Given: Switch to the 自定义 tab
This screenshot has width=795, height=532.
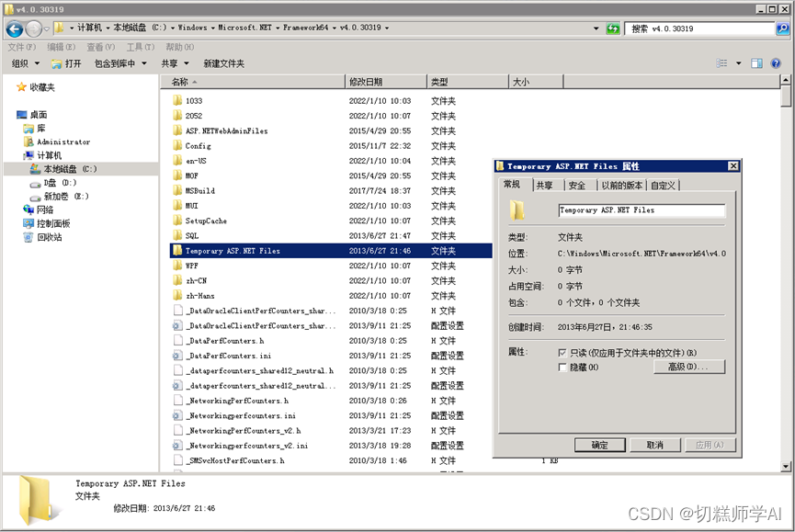Looking at the screenshot, I should coord(664,186).
